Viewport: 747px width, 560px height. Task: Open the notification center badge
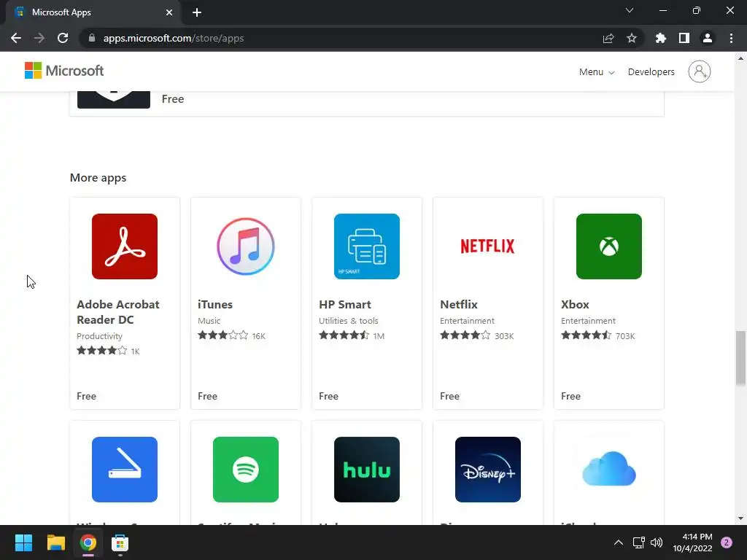pos(726,542)
